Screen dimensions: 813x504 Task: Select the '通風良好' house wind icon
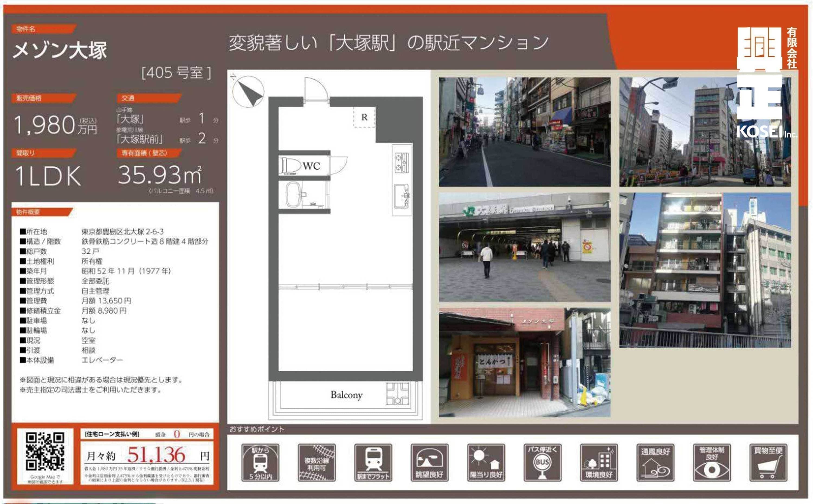pos(655,462)
